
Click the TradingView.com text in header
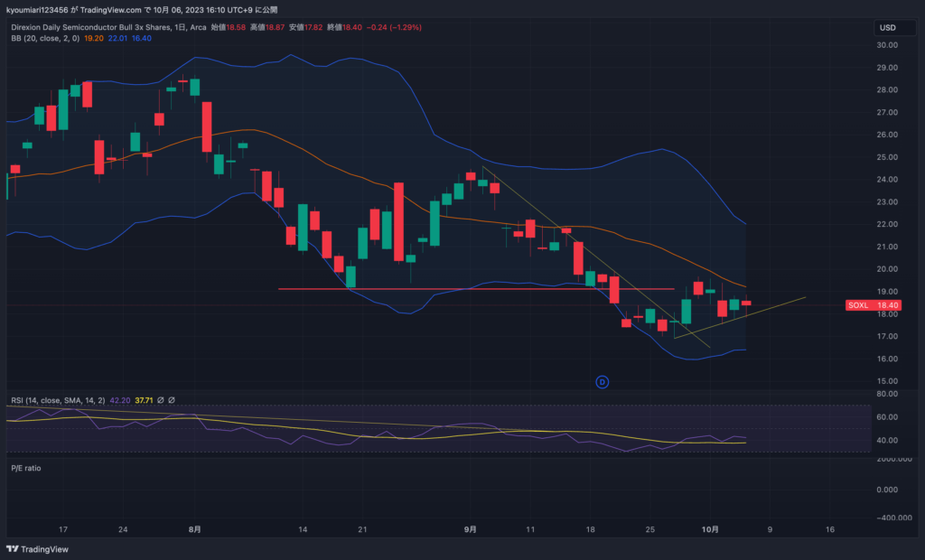coord(110,10)
